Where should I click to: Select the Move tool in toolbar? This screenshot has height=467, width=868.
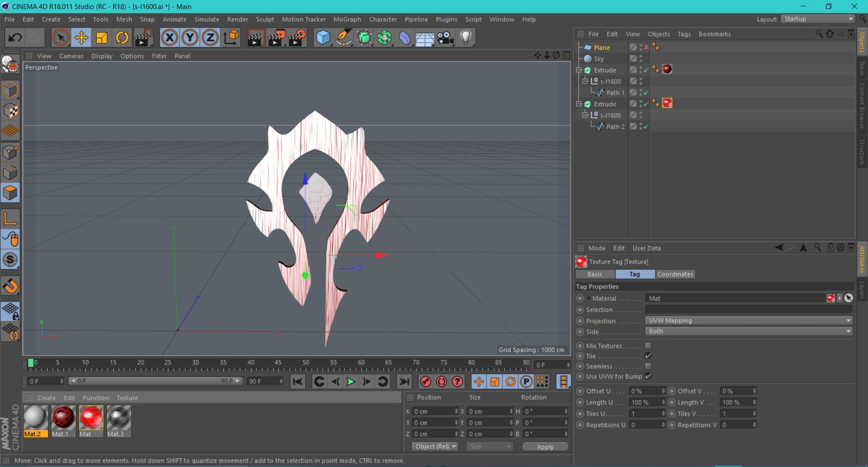81,38
